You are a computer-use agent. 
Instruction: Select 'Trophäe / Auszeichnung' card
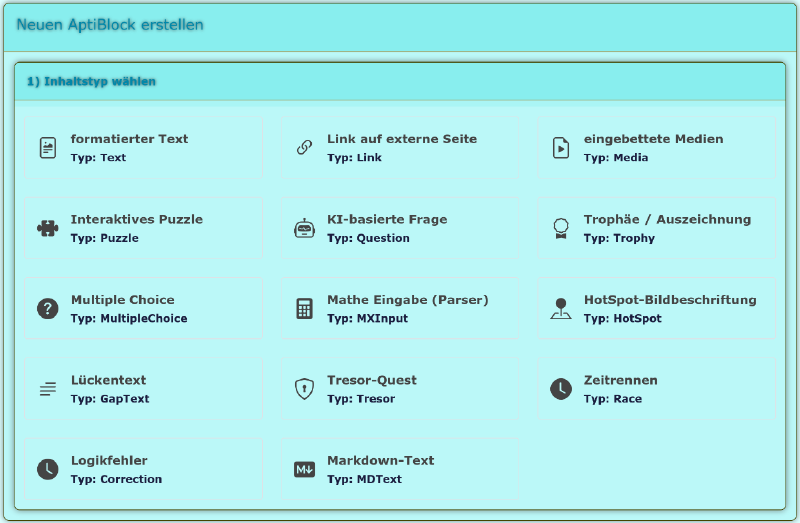coord(657,228)
